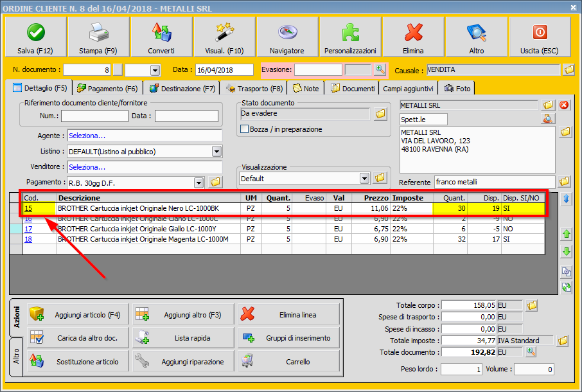The image size is (582, 392).
Task: Click Aggiungi altro (F3) button
Action: coord(183,315)
